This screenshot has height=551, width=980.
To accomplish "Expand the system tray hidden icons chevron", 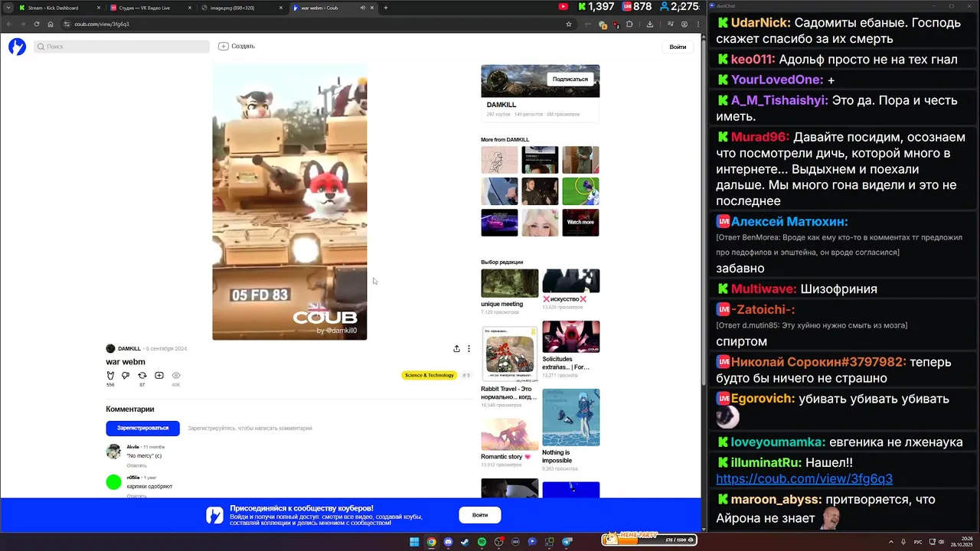I will (x=891, y=542).
